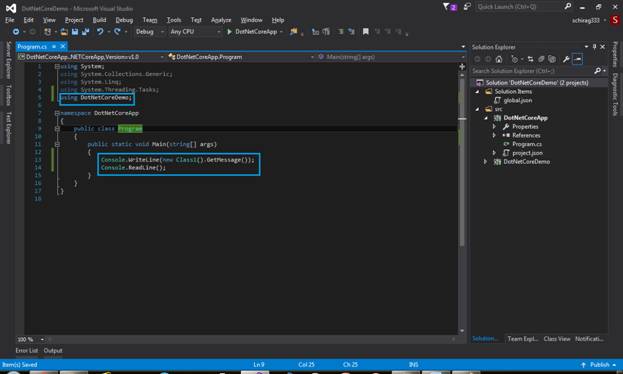Click the Navigate Backward toolbar button

coord(15,31)
